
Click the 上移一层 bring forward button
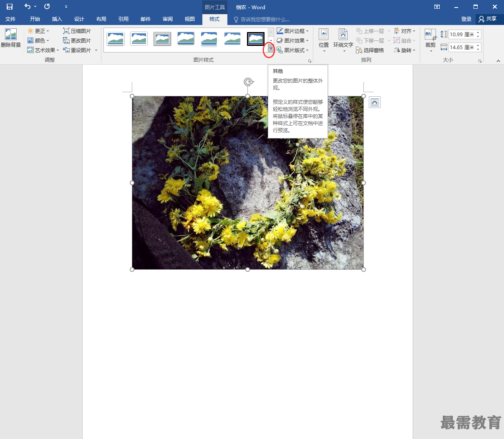[x=370, y=31]
